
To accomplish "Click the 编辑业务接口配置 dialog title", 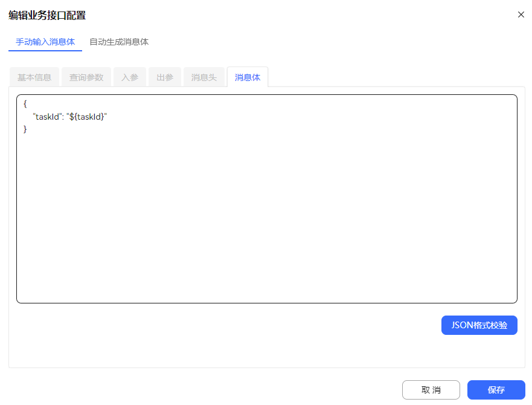I will pos(47,15).
